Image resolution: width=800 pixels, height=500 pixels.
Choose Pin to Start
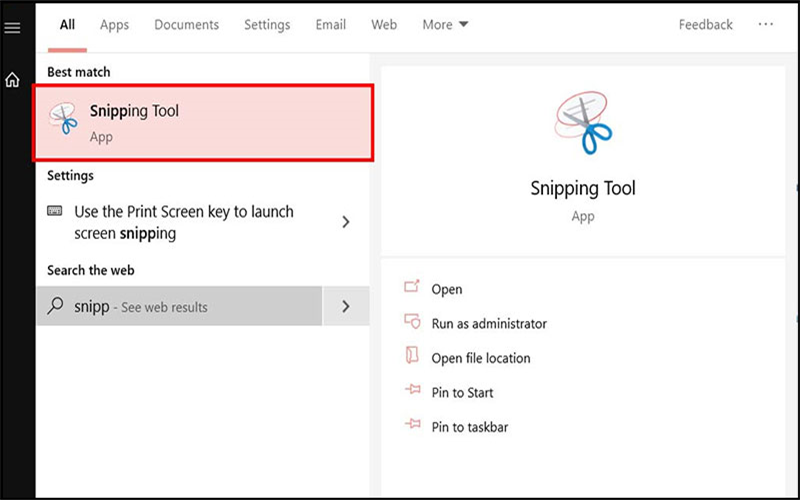[462, 392]
